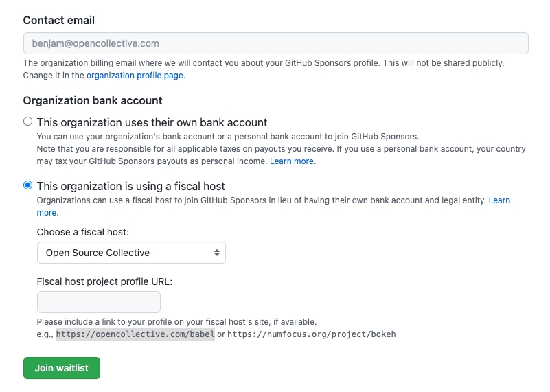This screenshot has width=550, height=392.
Task: Open Learn more link about fiscal hosts
Action: (x=499, y=200)
